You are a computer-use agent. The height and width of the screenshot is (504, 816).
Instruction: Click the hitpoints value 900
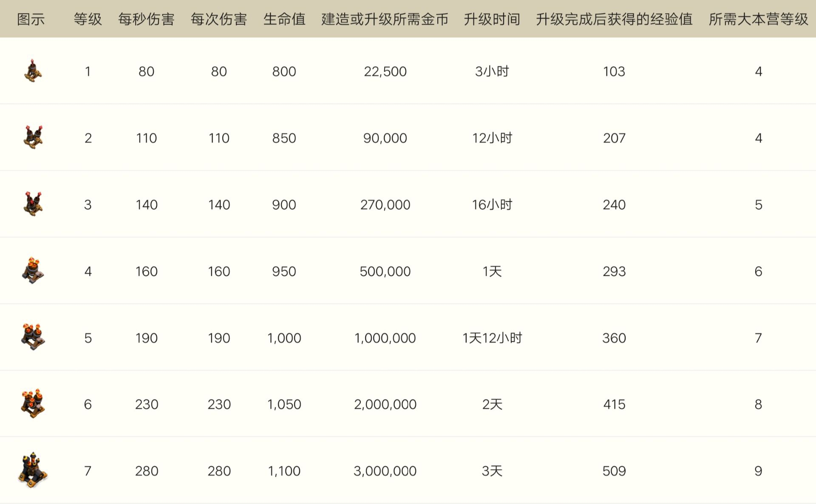pos(284,205)
